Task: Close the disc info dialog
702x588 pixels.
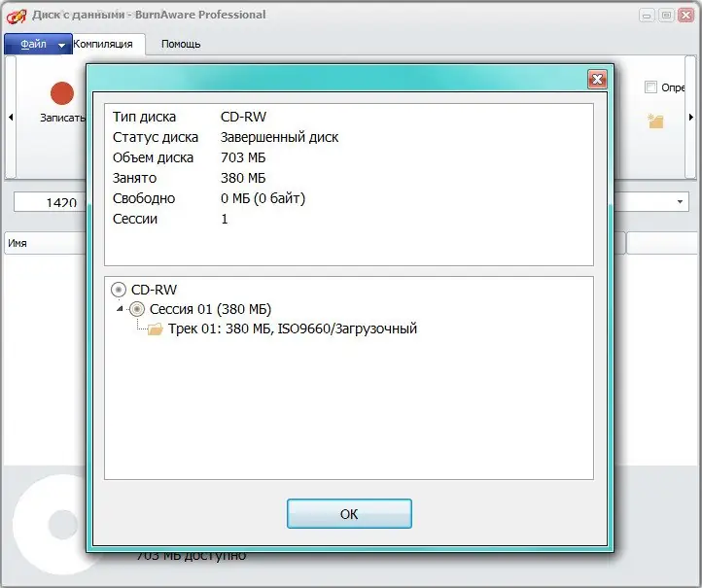Action: pos(597,79)
